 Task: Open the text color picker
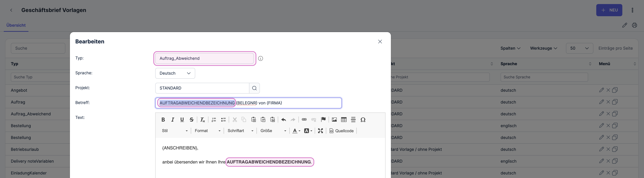click(296, 131)
